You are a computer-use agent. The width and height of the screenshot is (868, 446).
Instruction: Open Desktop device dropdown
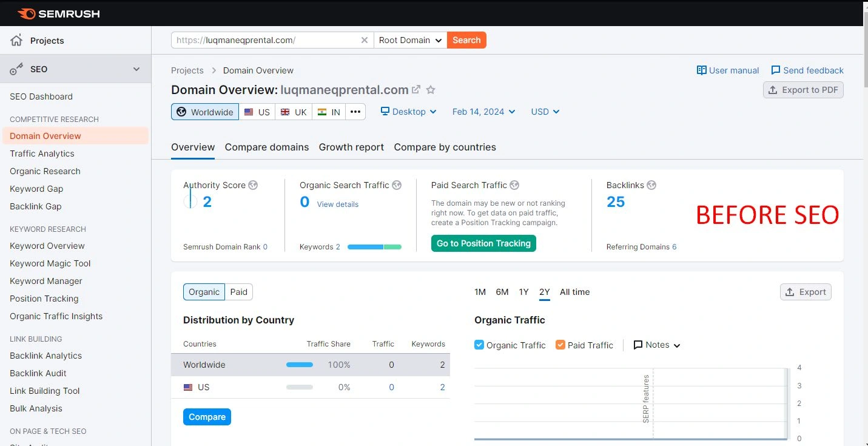409,112
